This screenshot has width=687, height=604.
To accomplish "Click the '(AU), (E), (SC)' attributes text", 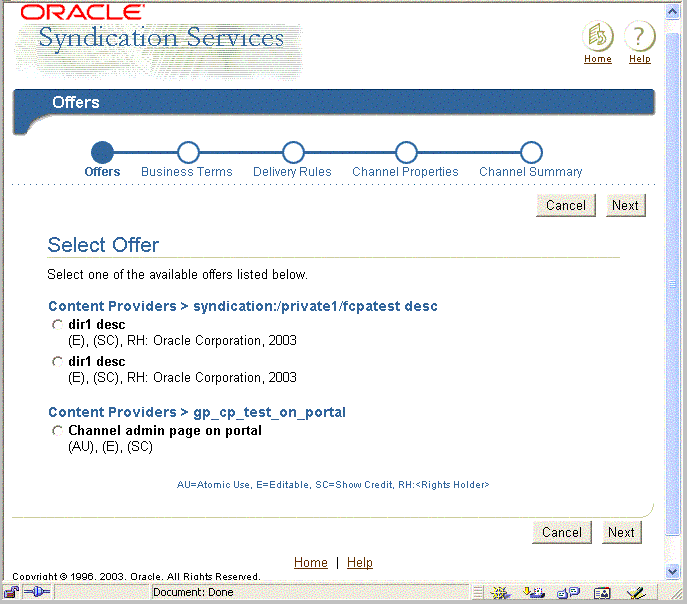I will [110, 447].
